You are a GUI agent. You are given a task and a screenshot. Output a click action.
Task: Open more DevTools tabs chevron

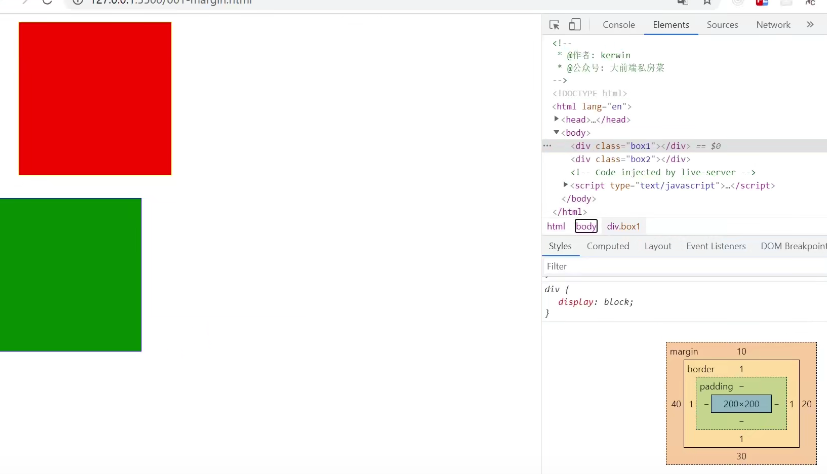point(810,25)
